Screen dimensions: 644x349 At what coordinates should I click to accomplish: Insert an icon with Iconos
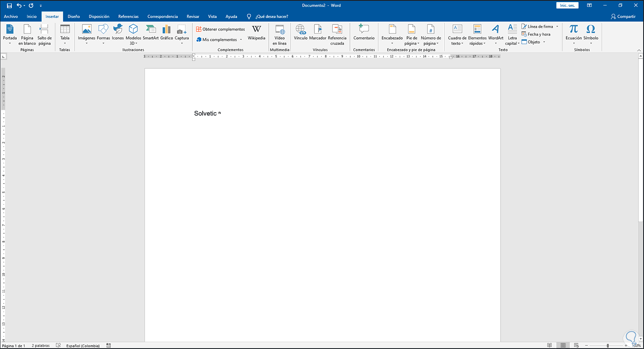point(118,33)
